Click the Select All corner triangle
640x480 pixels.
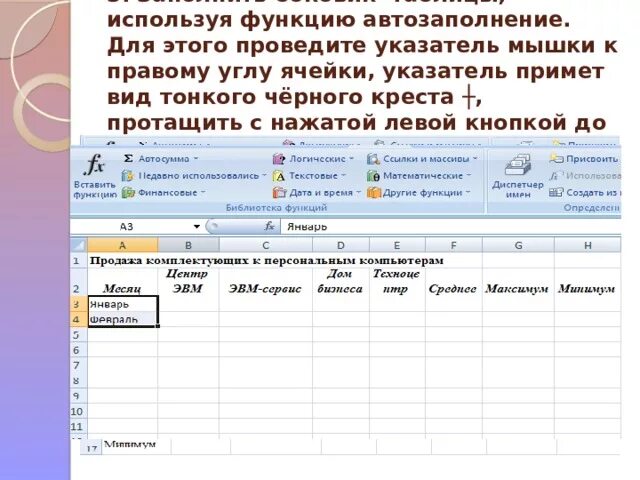pyautogui.click(x=79, y=245)
